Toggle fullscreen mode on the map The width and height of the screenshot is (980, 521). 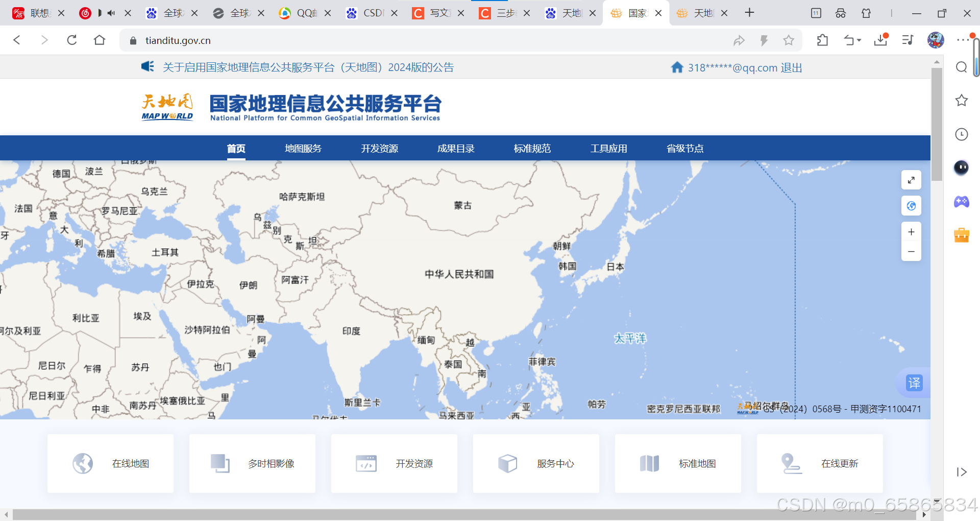click(912, 180)
